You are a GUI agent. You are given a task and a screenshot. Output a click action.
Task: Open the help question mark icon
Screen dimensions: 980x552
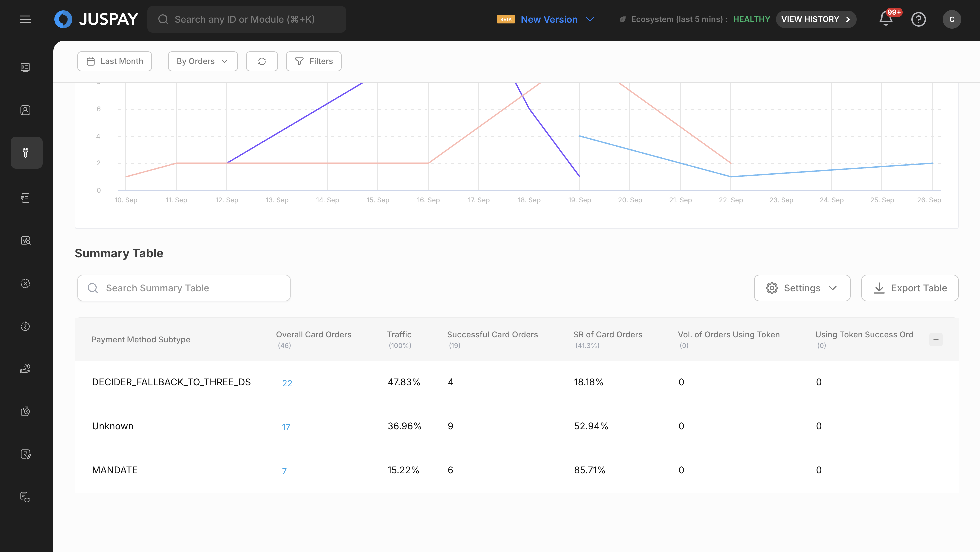(918, 19)
